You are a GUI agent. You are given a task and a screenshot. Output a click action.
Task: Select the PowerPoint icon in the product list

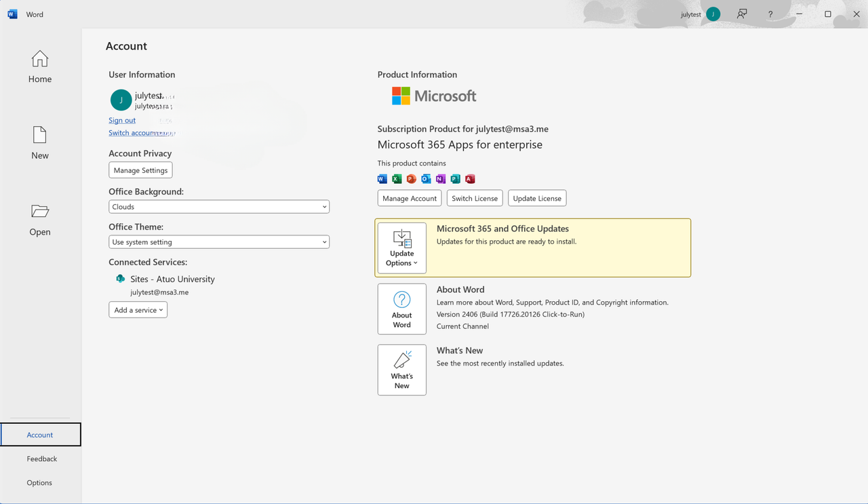pyautogui.click(x=411, y=178)
